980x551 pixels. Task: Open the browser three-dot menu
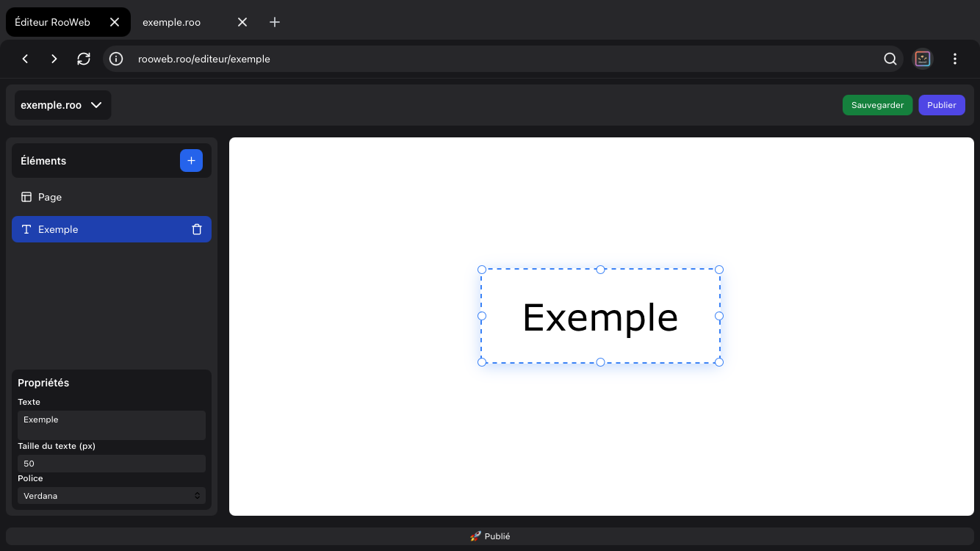pyautogui.click(x=955, y=59)
